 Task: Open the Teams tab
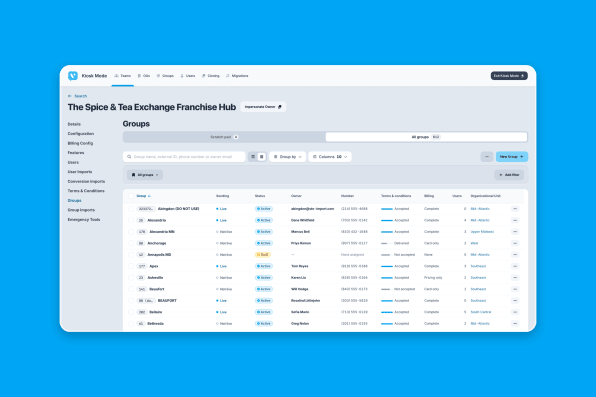122,76
